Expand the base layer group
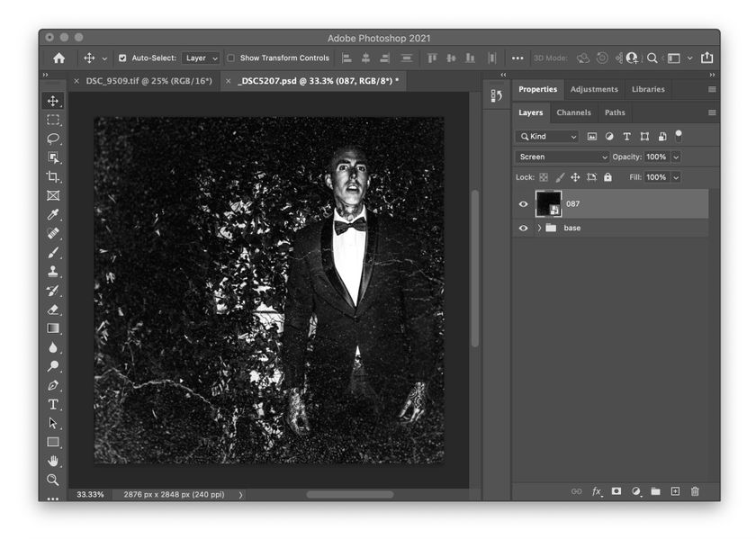The image size is (756, 539). [537, 228]
